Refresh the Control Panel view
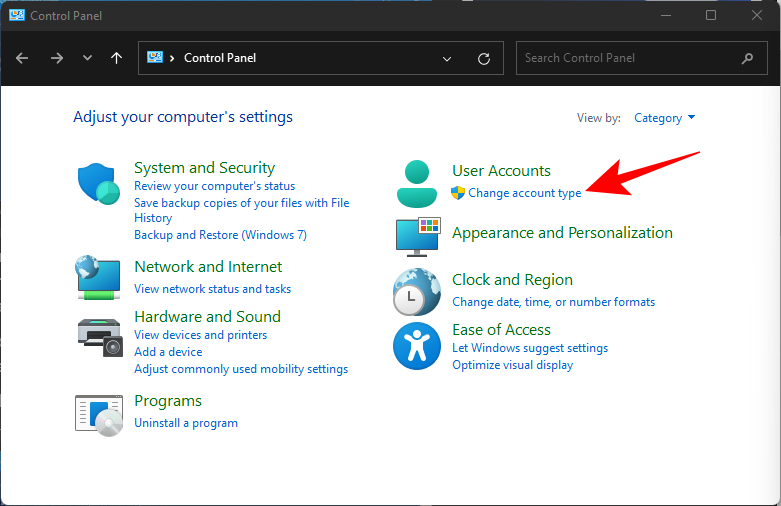The width and height of the screenshot is (781, 506). pos(484,58)
